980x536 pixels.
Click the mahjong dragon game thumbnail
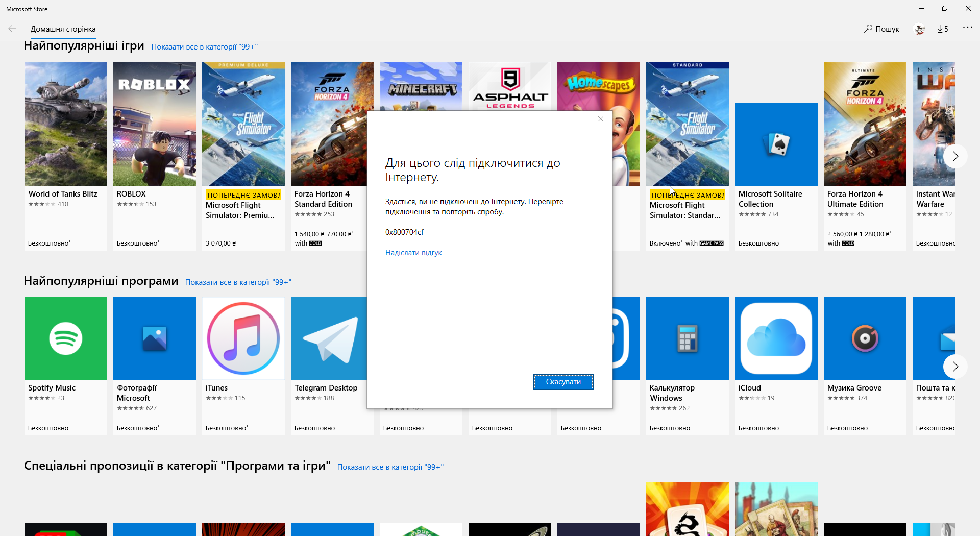[688, 509]
